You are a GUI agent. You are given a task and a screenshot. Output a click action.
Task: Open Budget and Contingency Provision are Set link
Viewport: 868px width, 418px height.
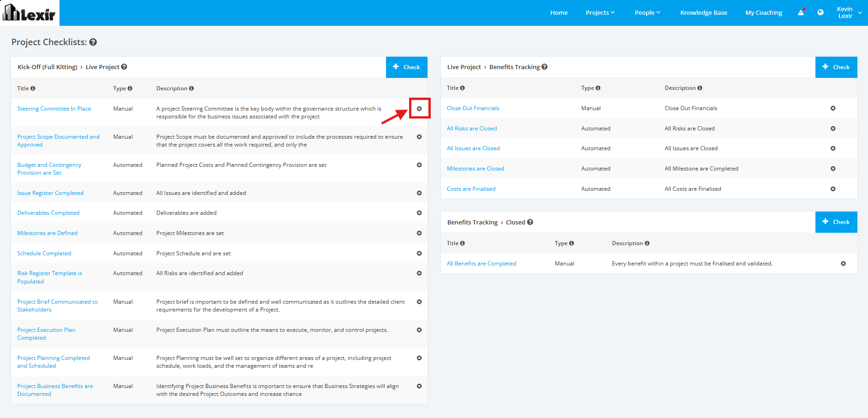(x=49, y=169)
